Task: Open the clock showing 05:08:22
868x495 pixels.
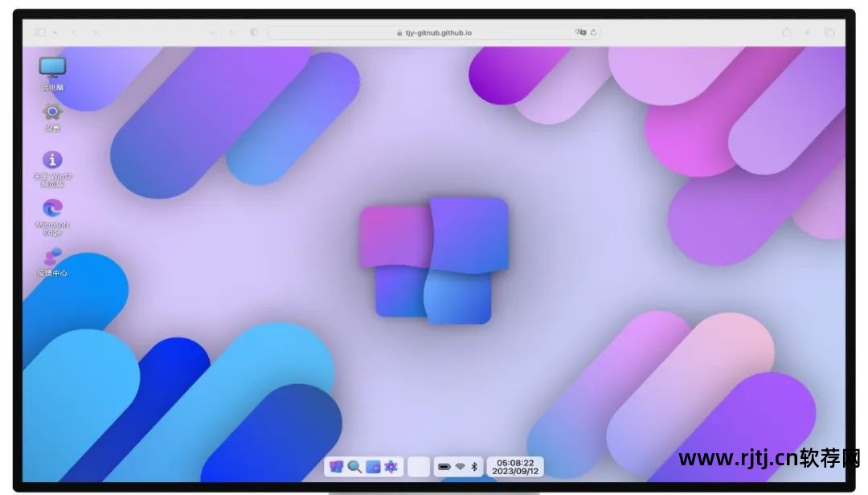Action: point(515,463)
